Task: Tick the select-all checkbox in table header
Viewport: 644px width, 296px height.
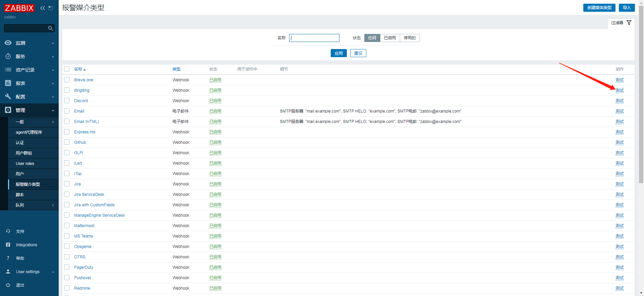Action: point(67,69)
